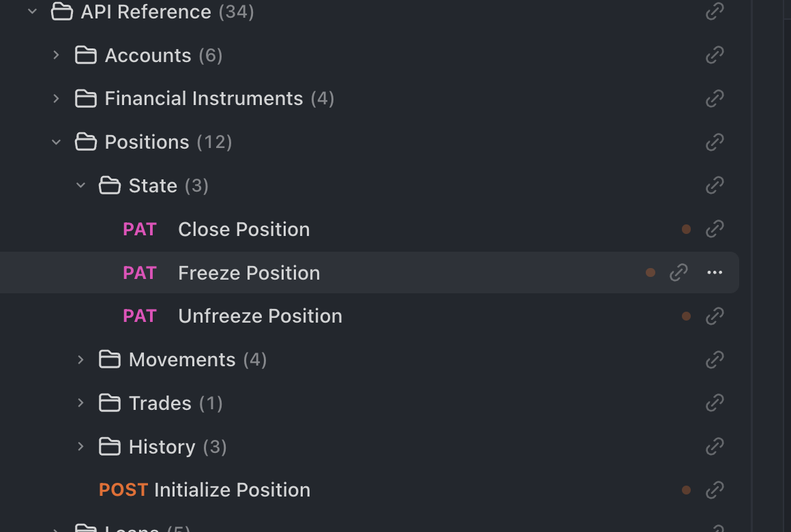791x532 pixels.
Task: Open the POST Initialize Position request
Action: 232,490
